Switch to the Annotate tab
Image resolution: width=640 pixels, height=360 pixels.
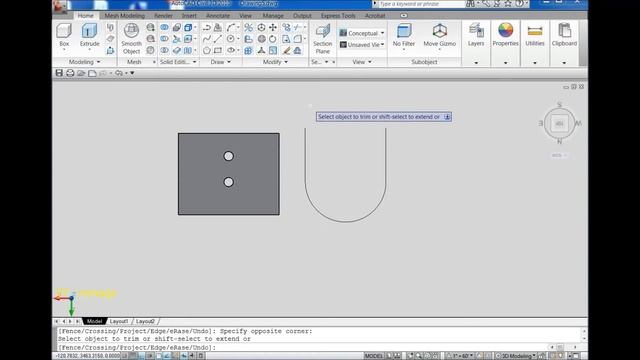pyautogui.click(x=218, y=16)
